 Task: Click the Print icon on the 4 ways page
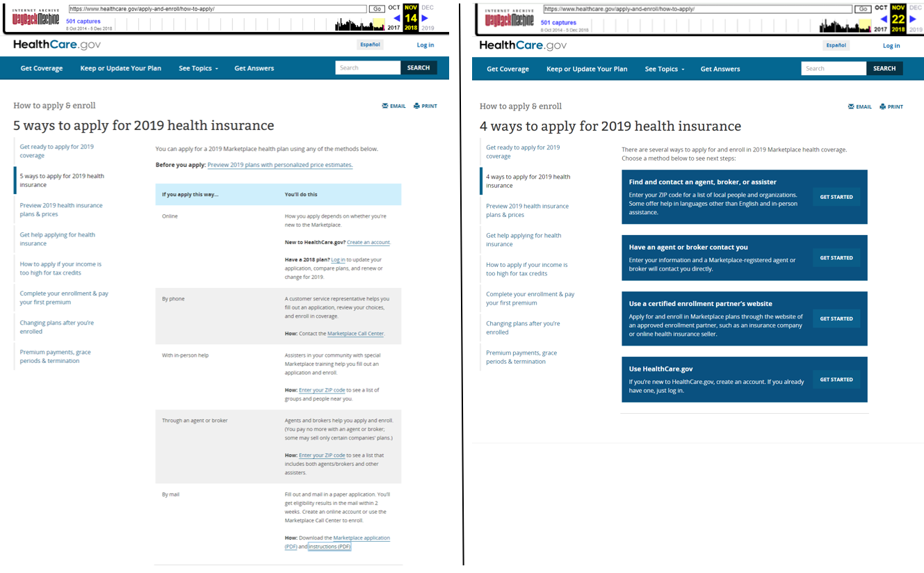883,107
